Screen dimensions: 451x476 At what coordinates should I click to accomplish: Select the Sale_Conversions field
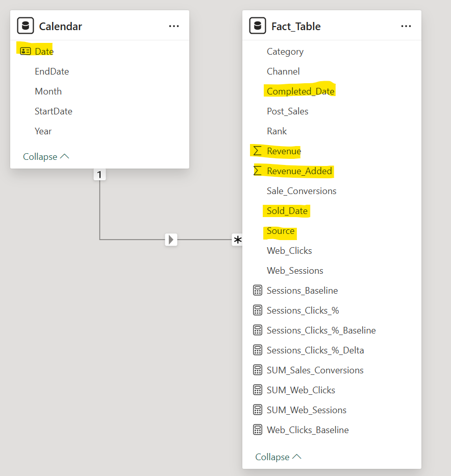click(302, 191)
